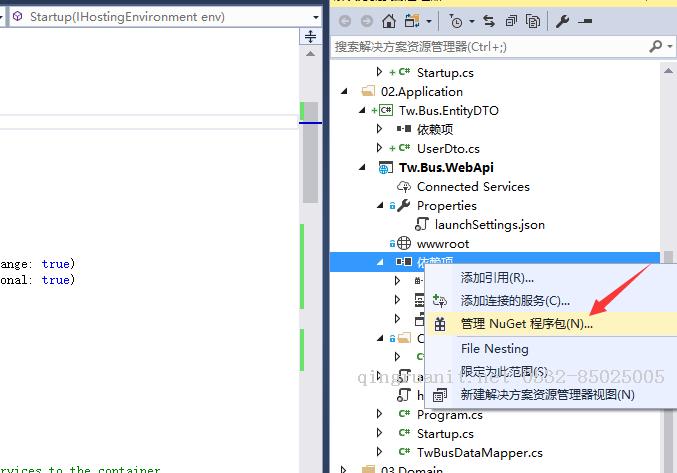Select the Tw.Bus.EntityDTO project
The width and height of the screenshot is (677, 473).
pos(448,110)
